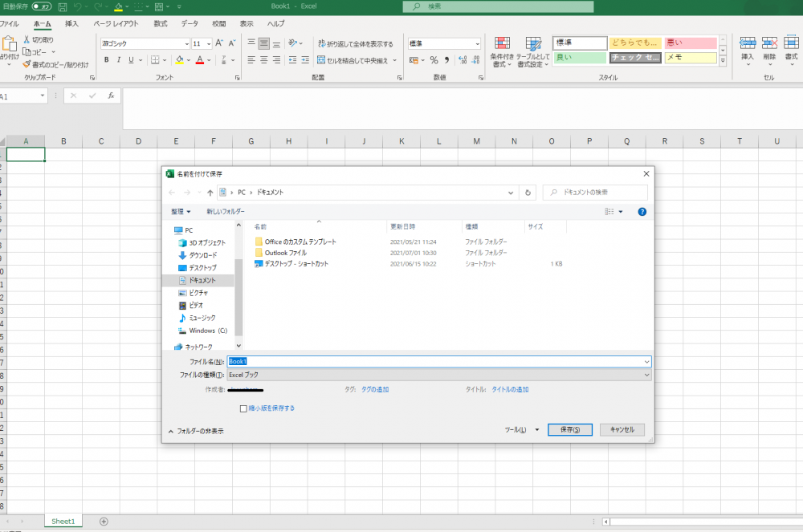Decrease font size with smaller A icon
803x532 pixels.
pyautogui.click(x=232, y=43)
